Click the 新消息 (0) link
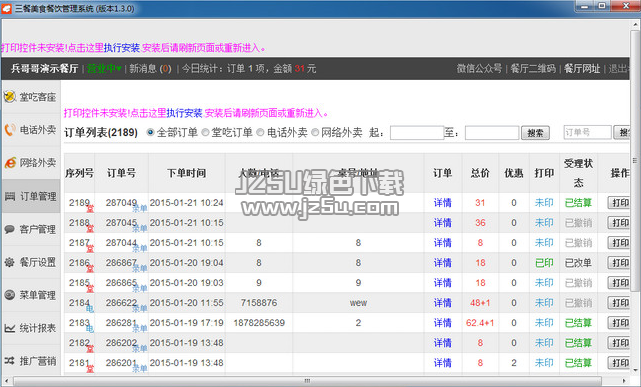This screenshot has height=387, width=641. coord(150,69)
